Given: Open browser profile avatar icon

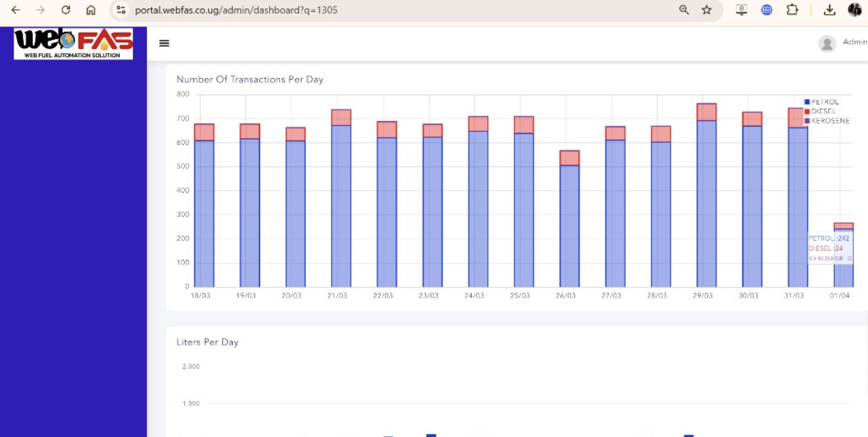Looking at the screenshot, I should tap(855, 10).
